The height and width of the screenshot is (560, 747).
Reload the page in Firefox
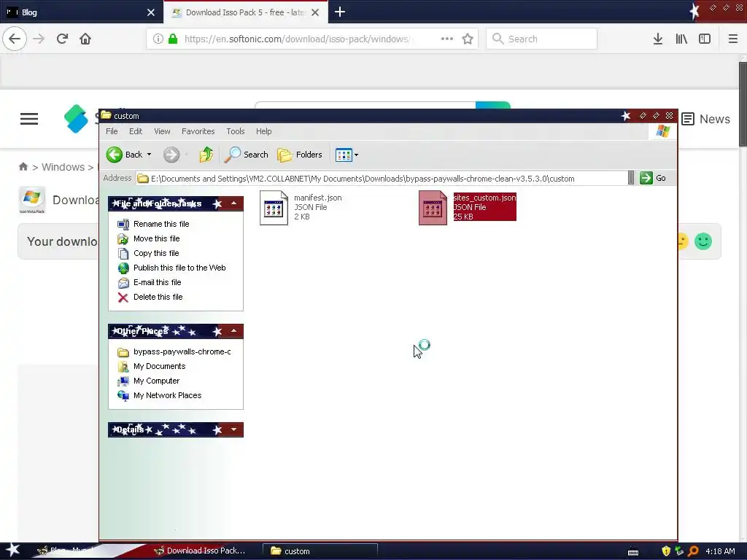[x=62, y=39]
